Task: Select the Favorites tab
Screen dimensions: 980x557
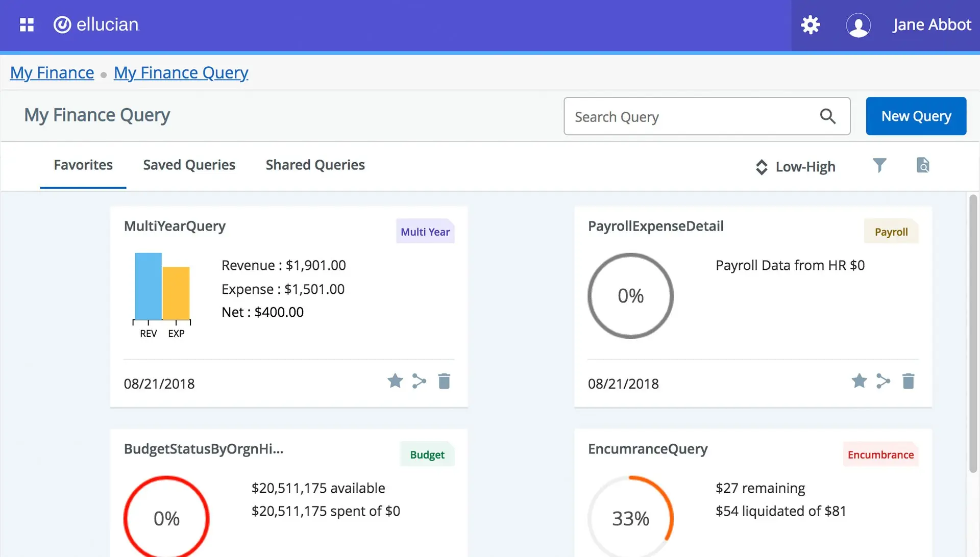Action: (83, 165)
